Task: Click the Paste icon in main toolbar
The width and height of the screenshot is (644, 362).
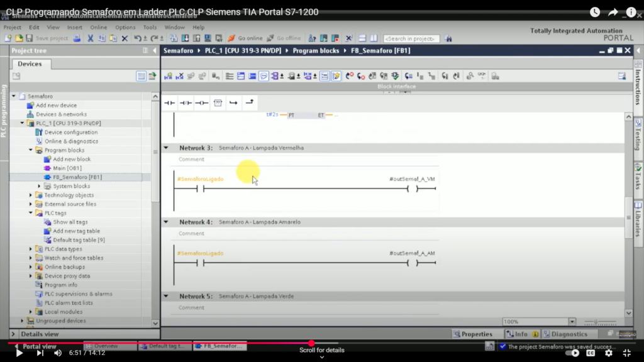Action: (x=113, y=38)
